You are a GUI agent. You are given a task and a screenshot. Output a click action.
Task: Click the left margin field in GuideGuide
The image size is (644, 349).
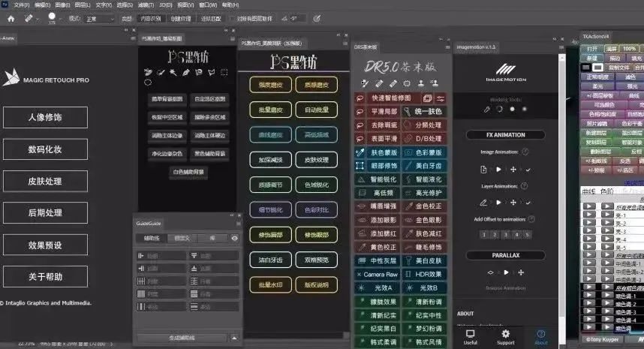pos(161,256)
